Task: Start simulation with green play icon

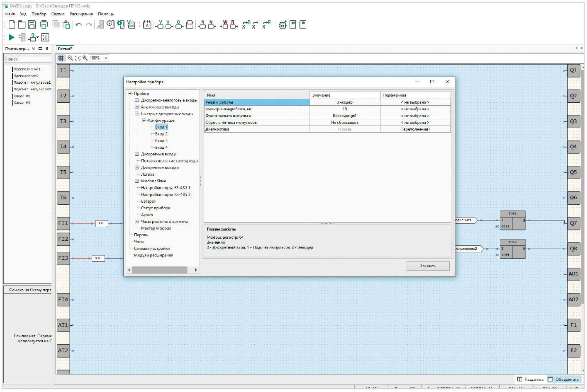Action: click(x=12, y=37)
